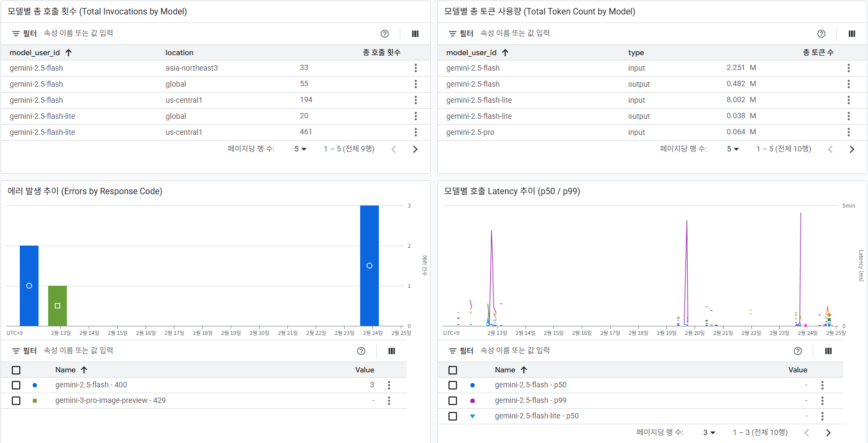Screen dimensions: 868x443
Task: Open more options for gemini-3-pro-image-preview - 429 legend
Action: click(x=389, y=401)
